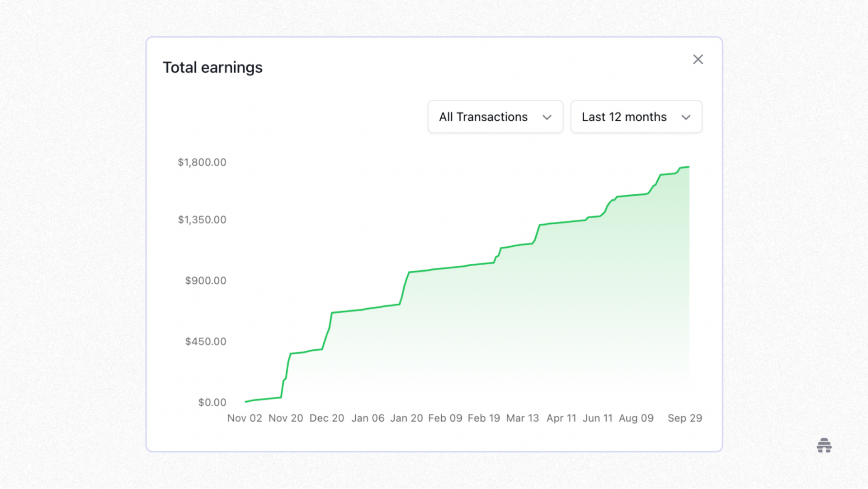Click the Sep 29 date on the x-axis
Image resolution: width=868 pixels, height=489 pixels.
click(684, 418)
